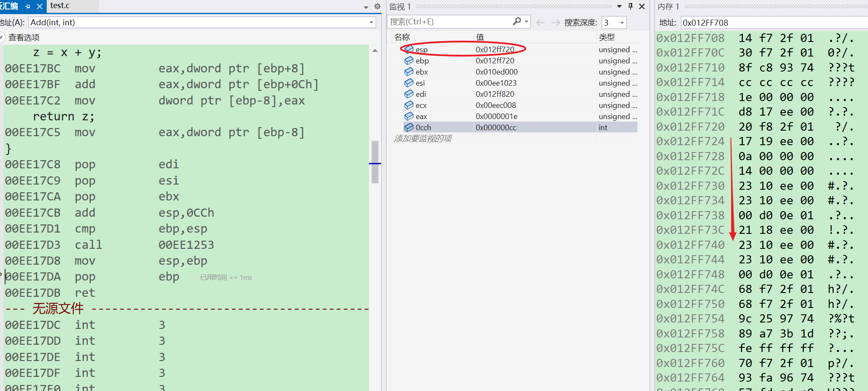
Task: Select the 内存 1 panel title
Action: pos(668,6)
